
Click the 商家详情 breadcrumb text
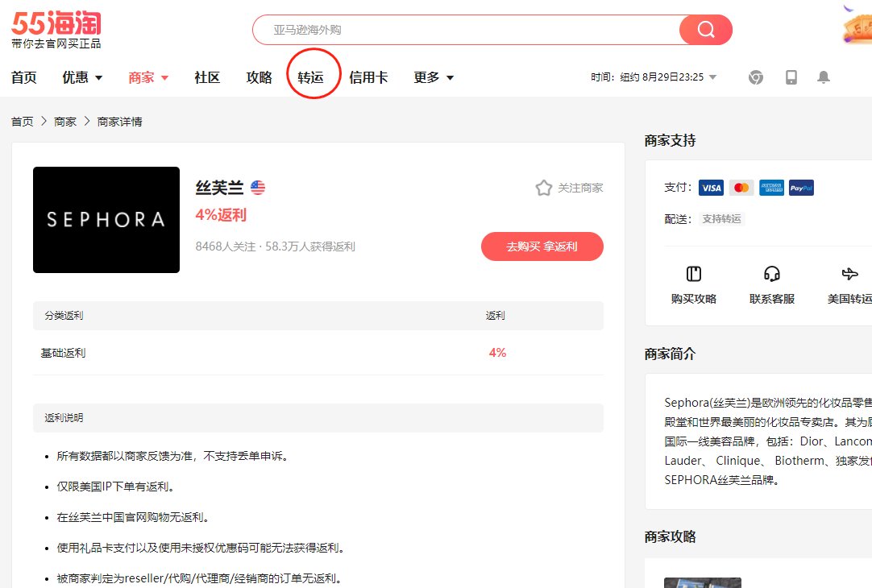(119, 122)
